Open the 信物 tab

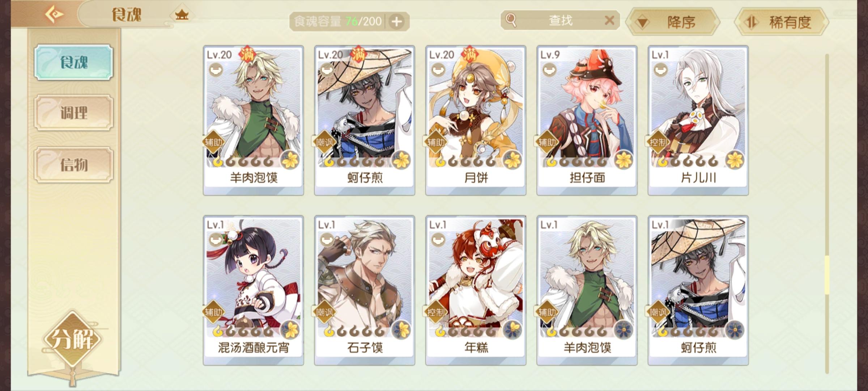pos(74,165)
